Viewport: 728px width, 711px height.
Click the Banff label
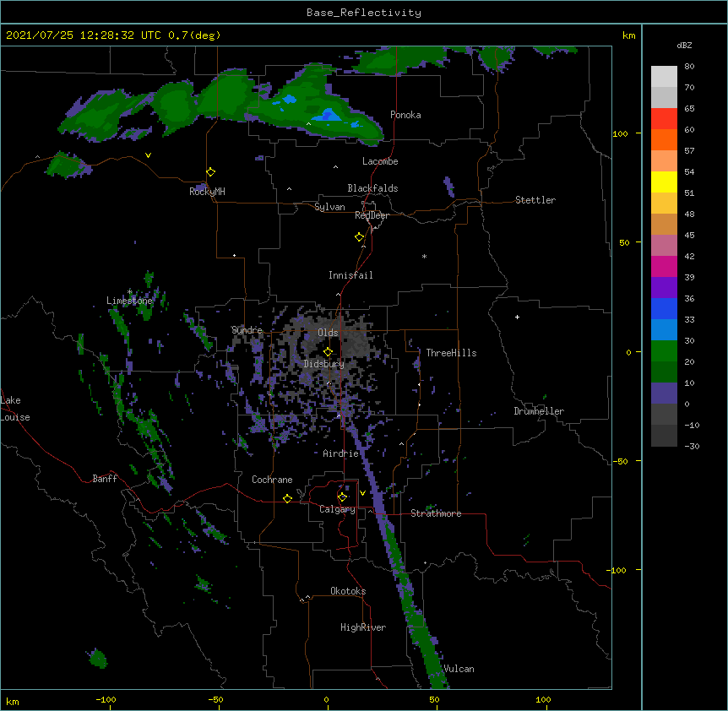pyautogui.click(x=105, y=479)
